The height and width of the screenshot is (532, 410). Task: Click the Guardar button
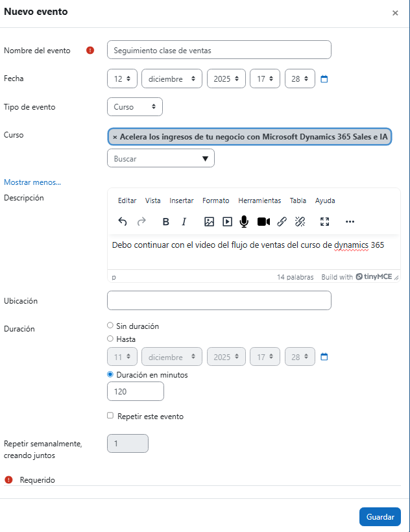(380, 517)
